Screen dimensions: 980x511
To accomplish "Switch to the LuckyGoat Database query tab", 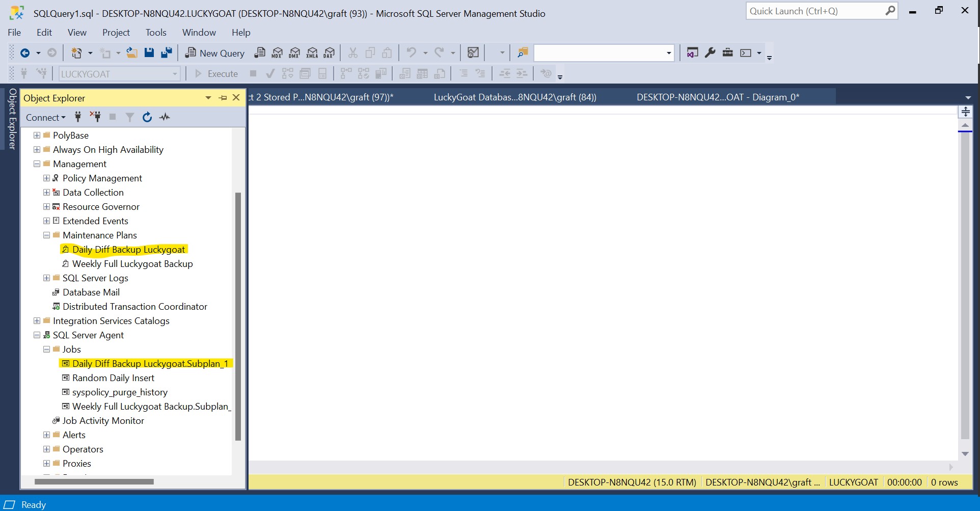I will point(514,97).
